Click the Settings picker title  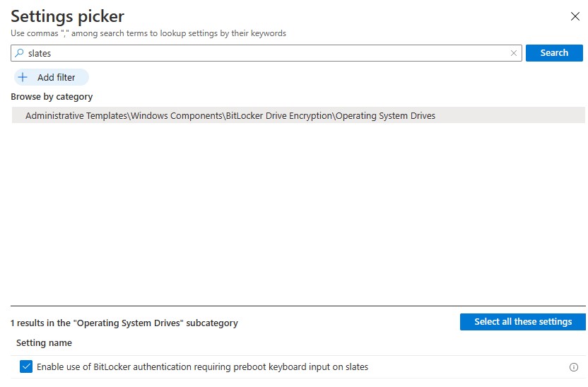point(67,16)
